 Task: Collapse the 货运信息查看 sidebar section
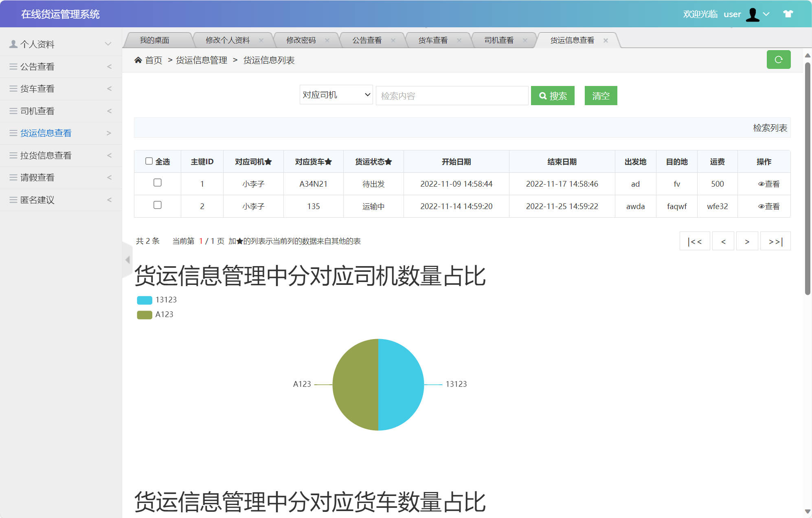(x=109, y=133)
